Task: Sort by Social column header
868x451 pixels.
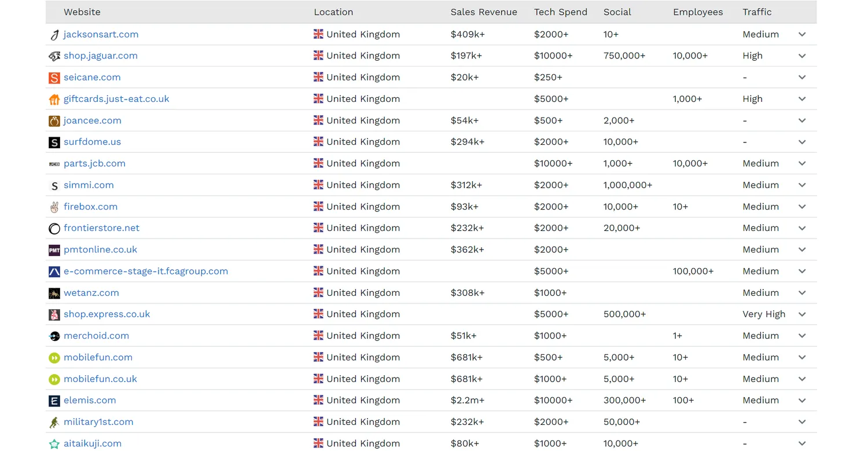Action: coord(617,12)
